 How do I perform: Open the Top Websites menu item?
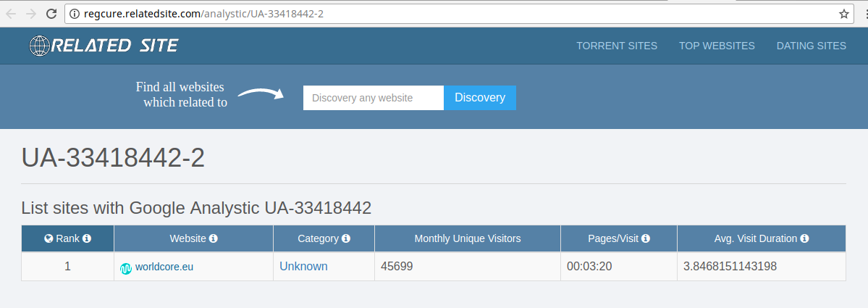pos(717,46)
